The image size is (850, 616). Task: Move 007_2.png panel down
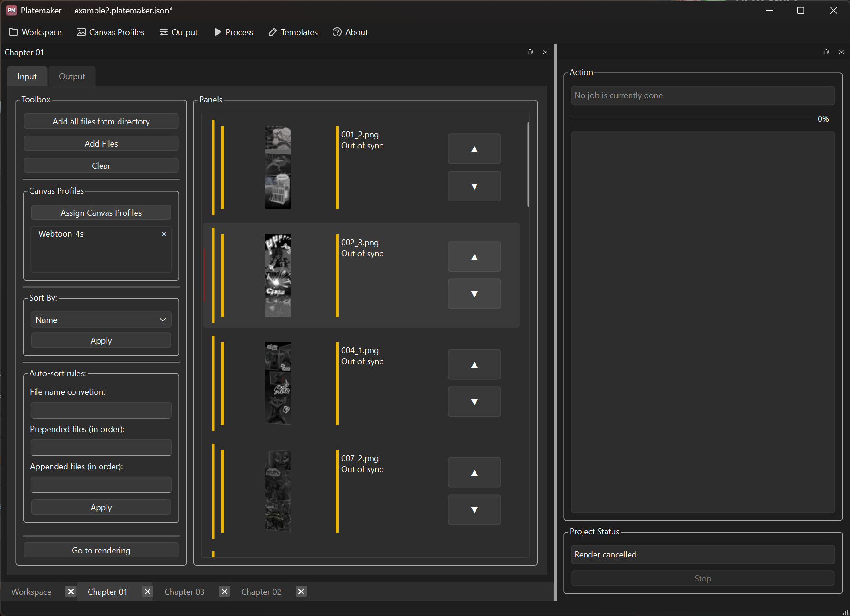(x=474, y=509)
